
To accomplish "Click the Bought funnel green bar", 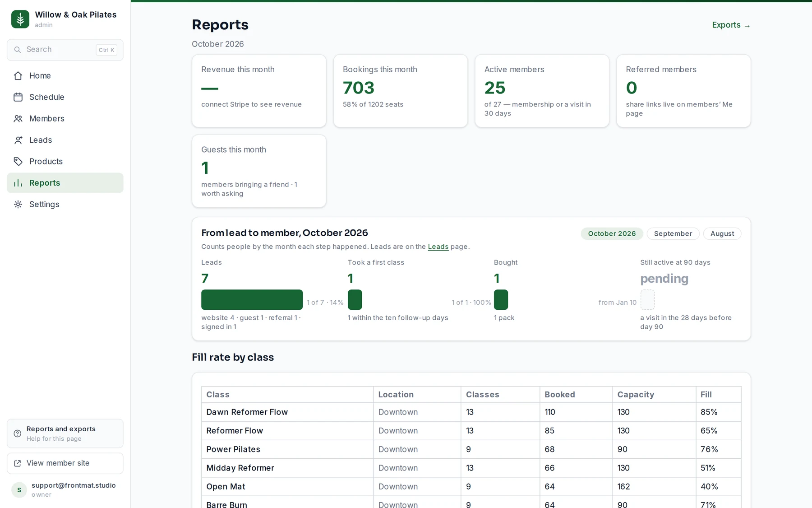I will tap(501, 300).
